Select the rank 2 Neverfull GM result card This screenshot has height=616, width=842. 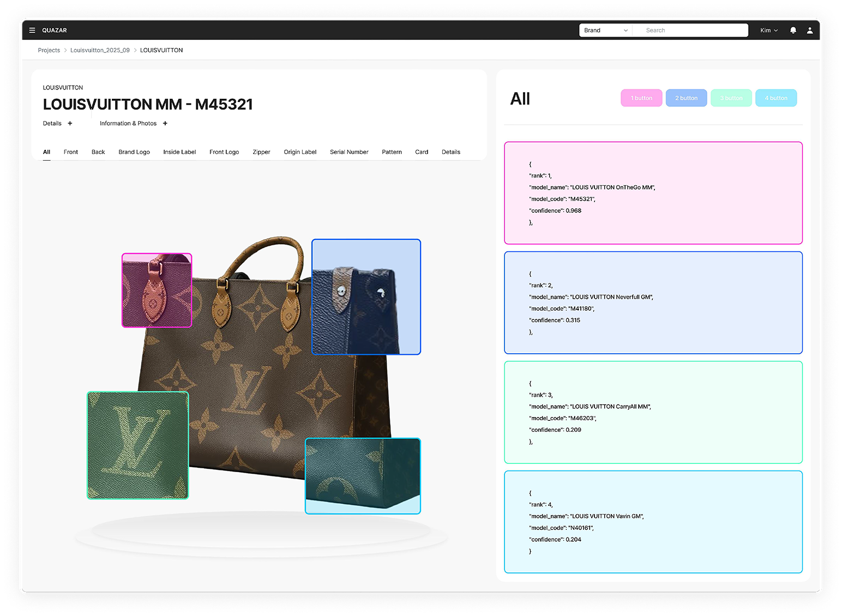click(x=653, y=303)
